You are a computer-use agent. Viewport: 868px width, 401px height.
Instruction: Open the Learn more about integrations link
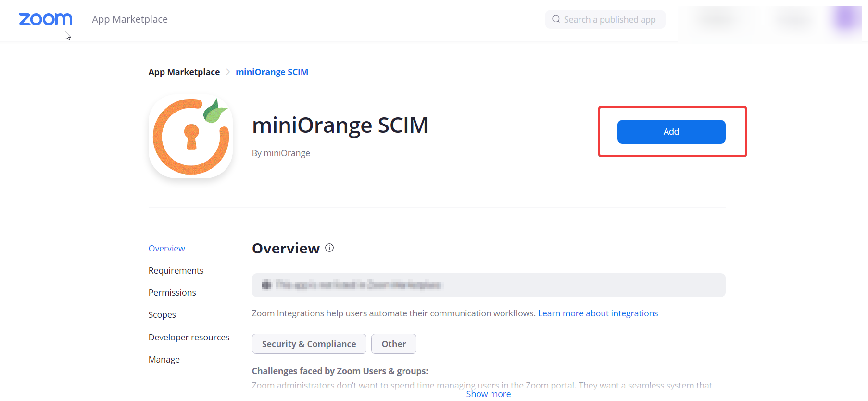pyautogui.click(x=598, y=313)
